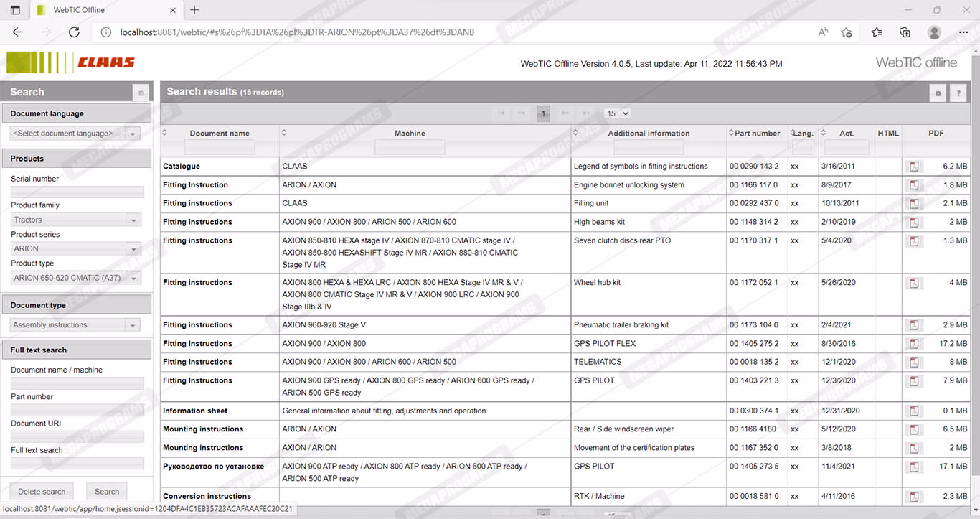Click the settings gear in Search results header

(x=937, y=93)
